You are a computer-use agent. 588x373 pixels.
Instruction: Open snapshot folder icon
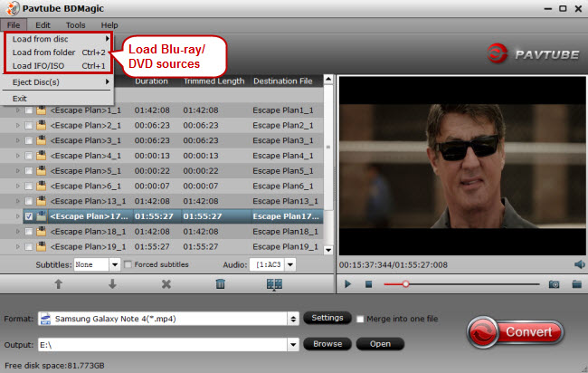tap(577, 284)
